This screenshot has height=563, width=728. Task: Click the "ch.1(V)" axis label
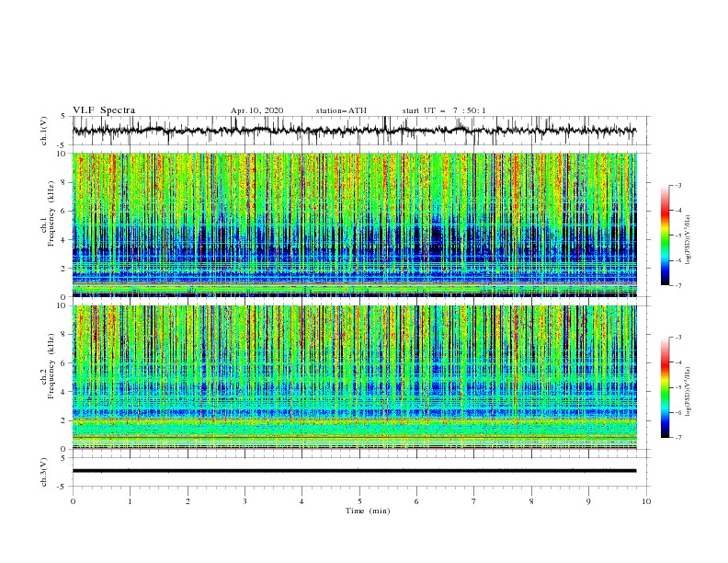point(44,131)
